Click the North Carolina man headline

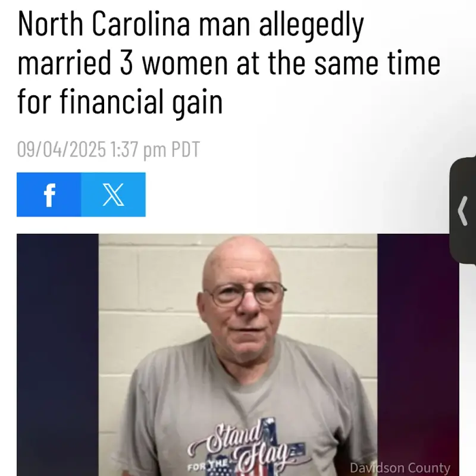pyautogui.click(x=229, y=62)
